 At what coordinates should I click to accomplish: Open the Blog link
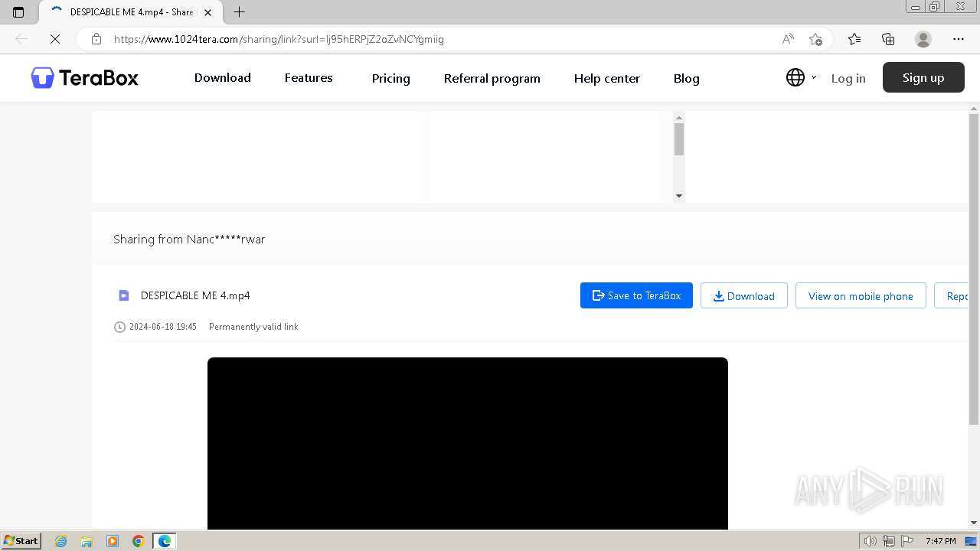click(687, 78)
